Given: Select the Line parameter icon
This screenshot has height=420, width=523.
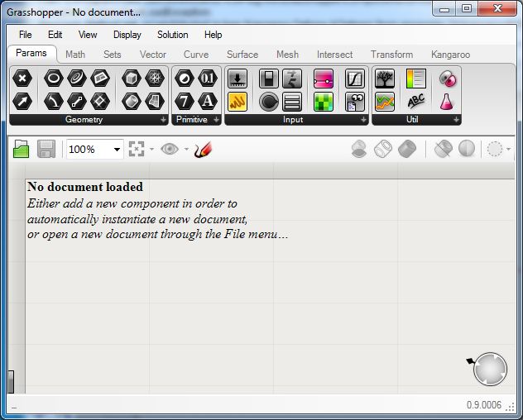Looking at the screenshot, I should pos(77,102).
